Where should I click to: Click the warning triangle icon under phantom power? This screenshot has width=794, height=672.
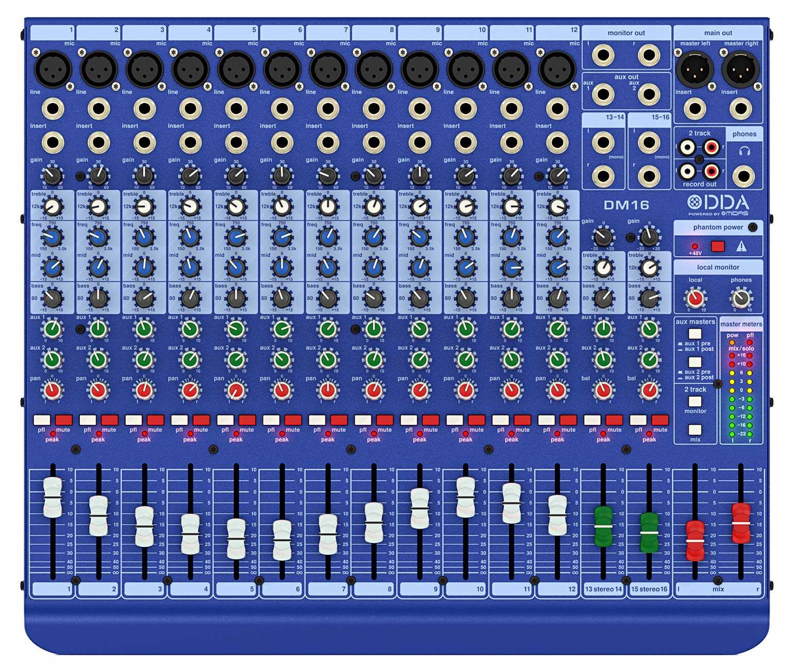coord(741,247)
